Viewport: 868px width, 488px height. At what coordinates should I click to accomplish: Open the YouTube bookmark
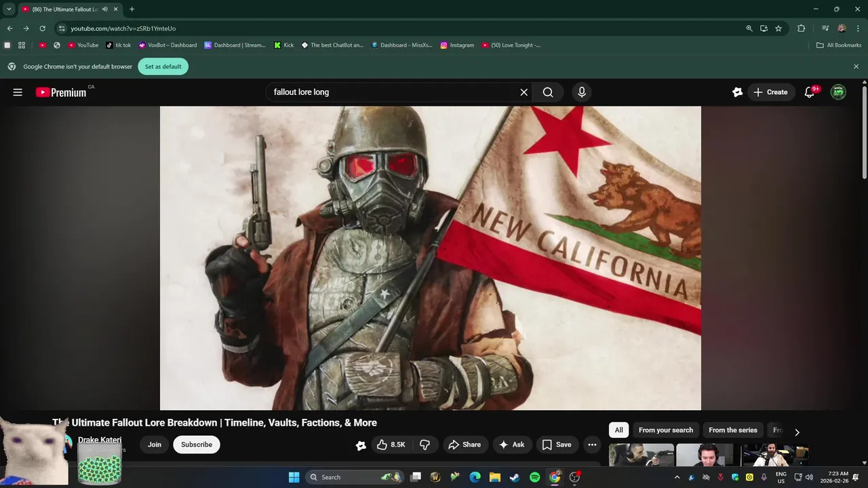click(x=83, y=45)
